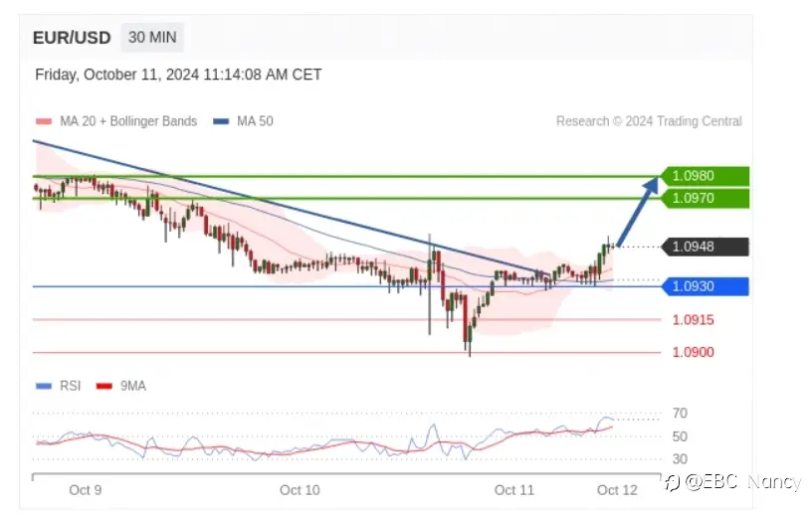812x515 pixels.
Task: Click the Oct 12 date axis label
Action: (x=617, y=489)
